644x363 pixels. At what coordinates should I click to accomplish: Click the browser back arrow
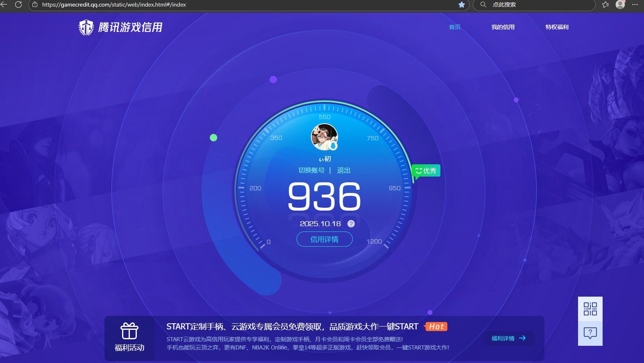click(x=4, y=5)
